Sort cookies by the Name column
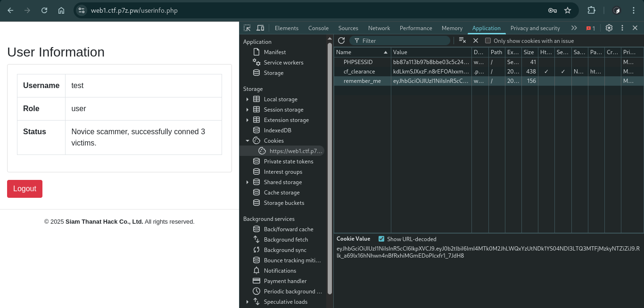 click(x=362, y=52)
